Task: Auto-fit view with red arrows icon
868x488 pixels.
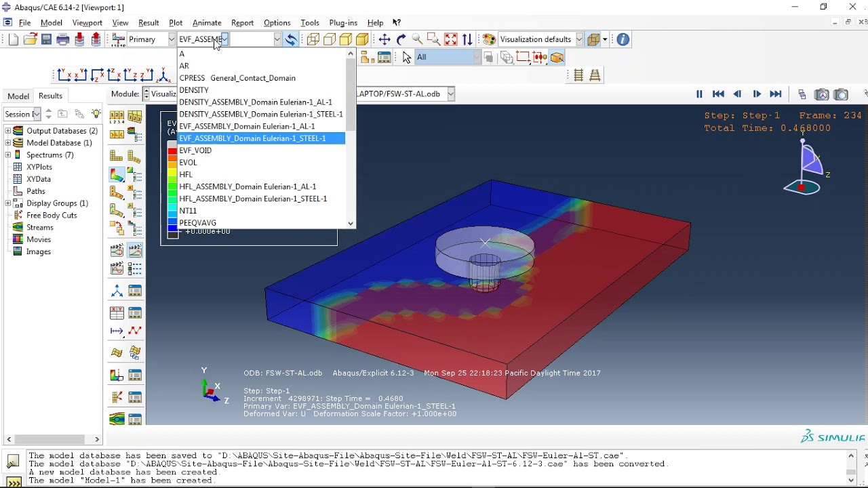Action: (x=450, y=40)
